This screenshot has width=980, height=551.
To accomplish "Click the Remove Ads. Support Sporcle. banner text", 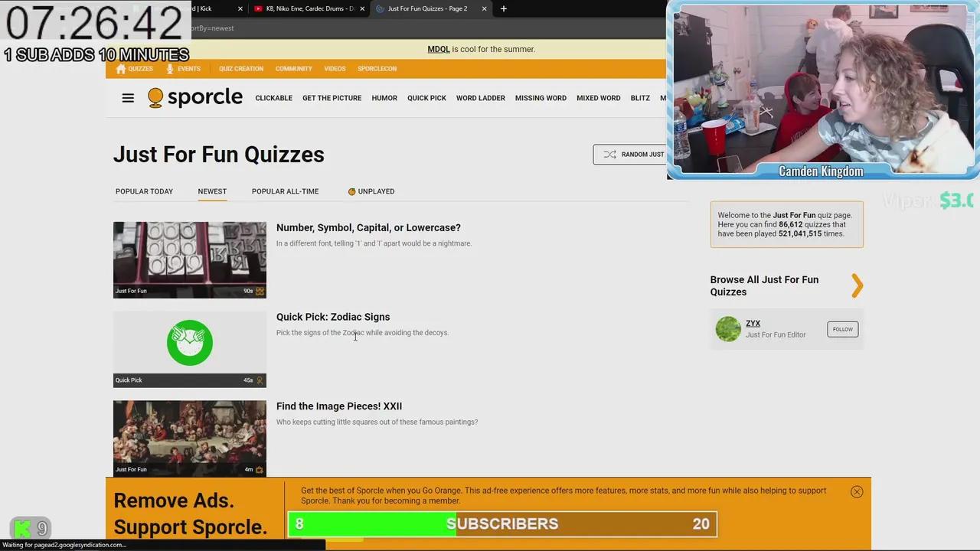I will [x=191, y=514].
